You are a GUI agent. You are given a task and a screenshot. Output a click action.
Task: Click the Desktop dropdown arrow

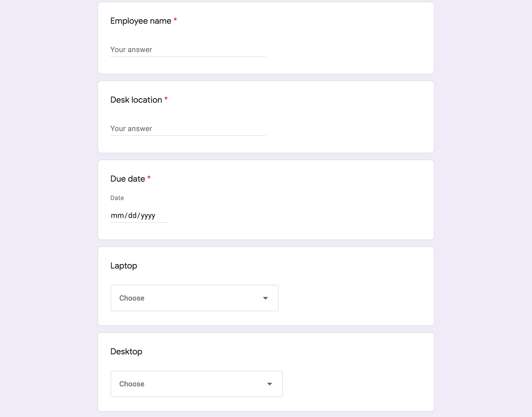pos(269,384)
